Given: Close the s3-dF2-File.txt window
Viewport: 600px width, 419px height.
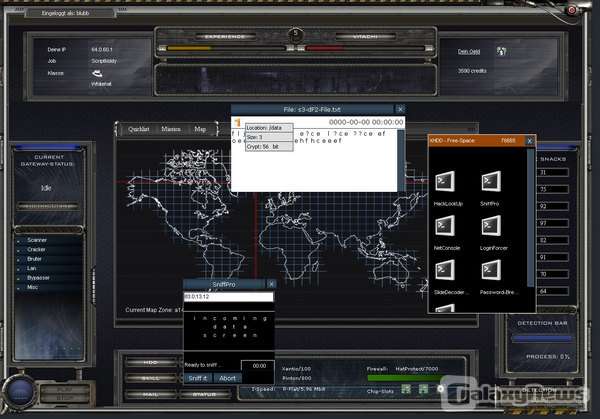Looking at the screenshot, I should tap(400, 109).
